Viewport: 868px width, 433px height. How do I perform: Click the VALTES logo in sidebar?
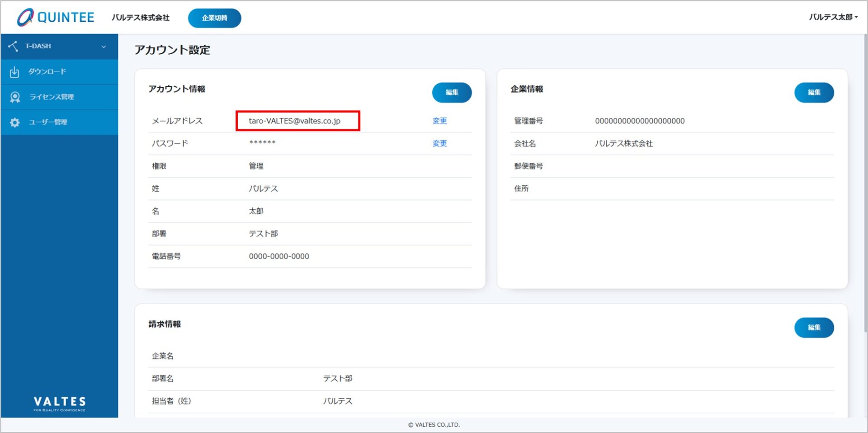click(x=59, y=403)
